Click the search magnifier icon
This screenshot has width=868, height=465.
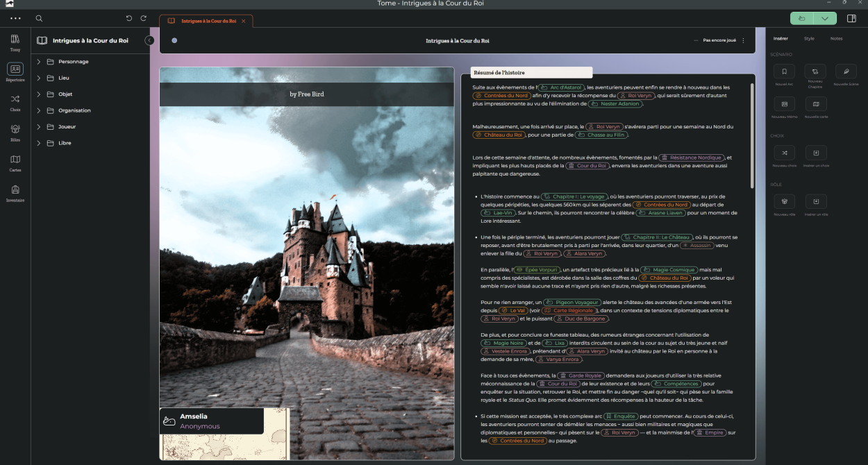39,18
